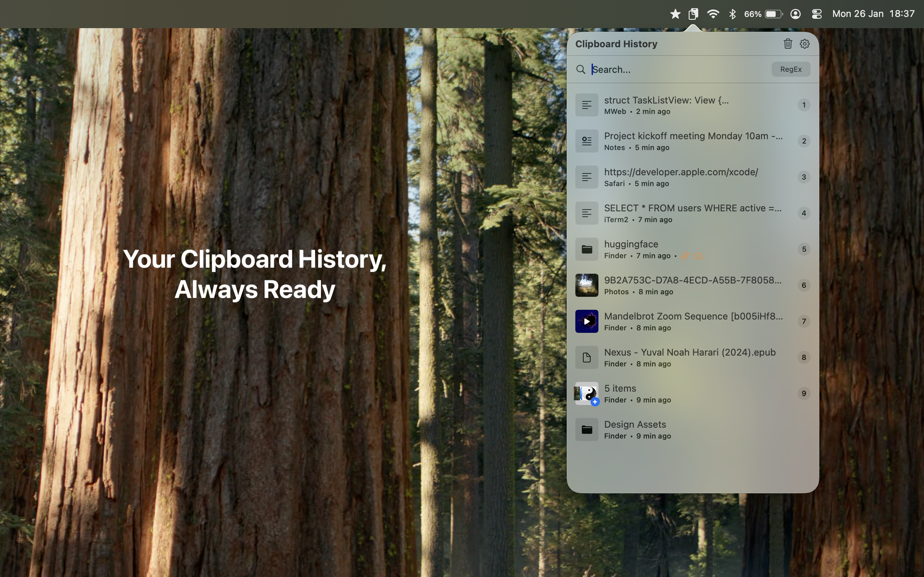Click the folder icon for Design Assets
This screenshot has width=924, height=577.
[x=587, y=429]
